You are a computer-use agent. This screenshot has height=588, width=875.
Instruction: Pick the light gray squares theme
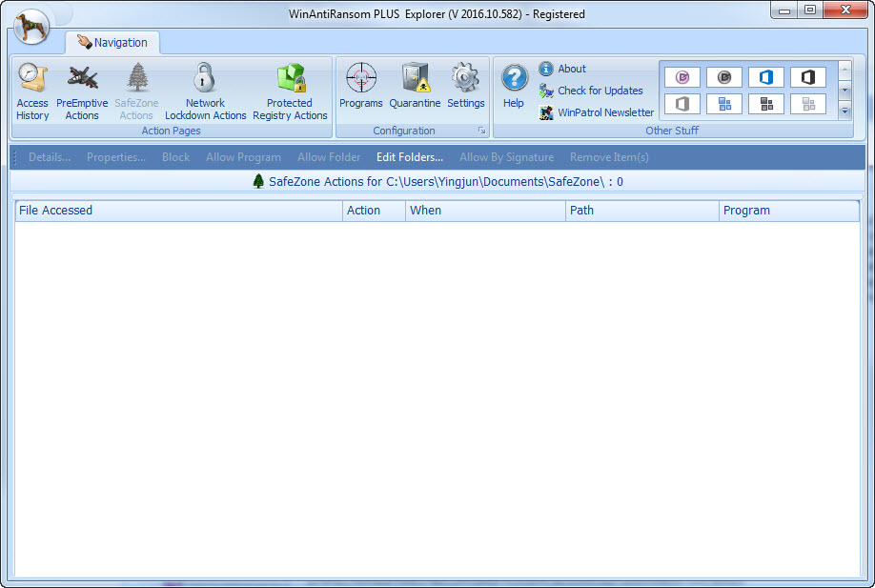click(x=808, y=104)
